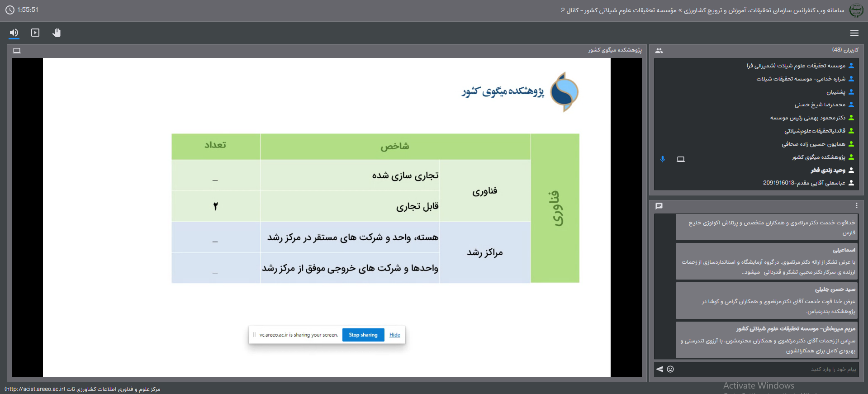Click the Hide link in sharing bar

click(394, 335)
